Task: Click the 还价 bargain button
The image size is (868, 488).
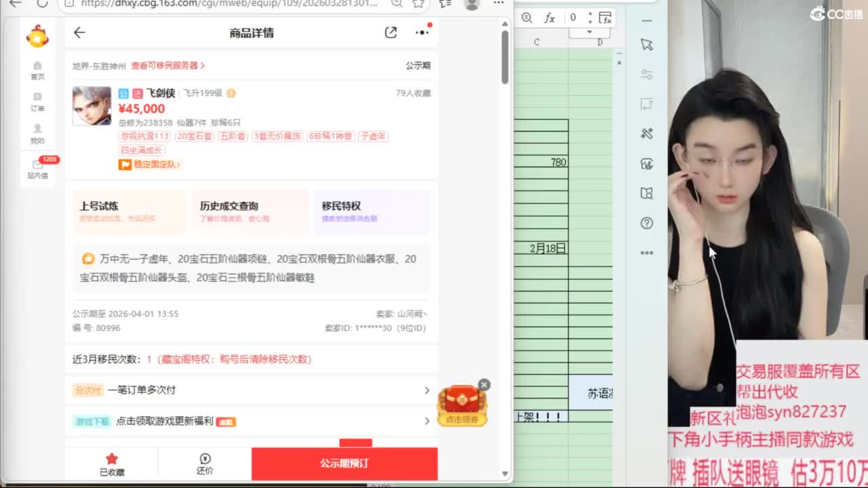Action: point(205,464)
